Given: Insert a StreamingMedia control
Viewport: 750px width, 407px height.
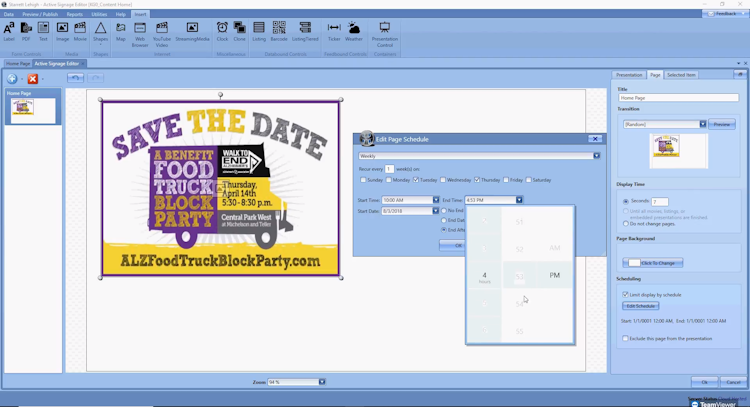Looking at the screenshot, I should click(192, 32).
